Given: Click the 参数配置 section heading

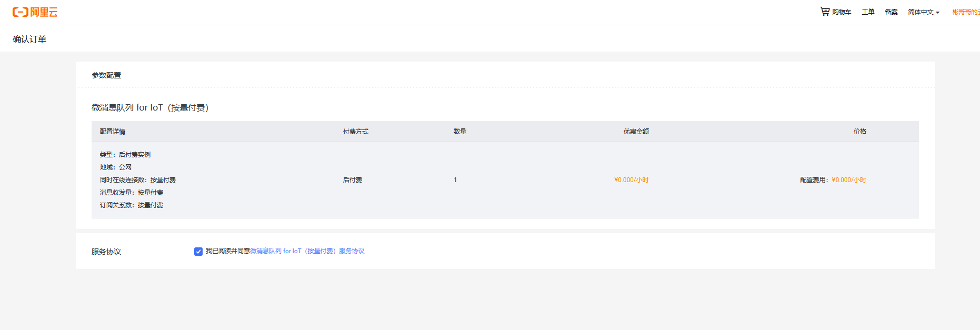Looking at the screenshot, I should click(x=106, y=75).
